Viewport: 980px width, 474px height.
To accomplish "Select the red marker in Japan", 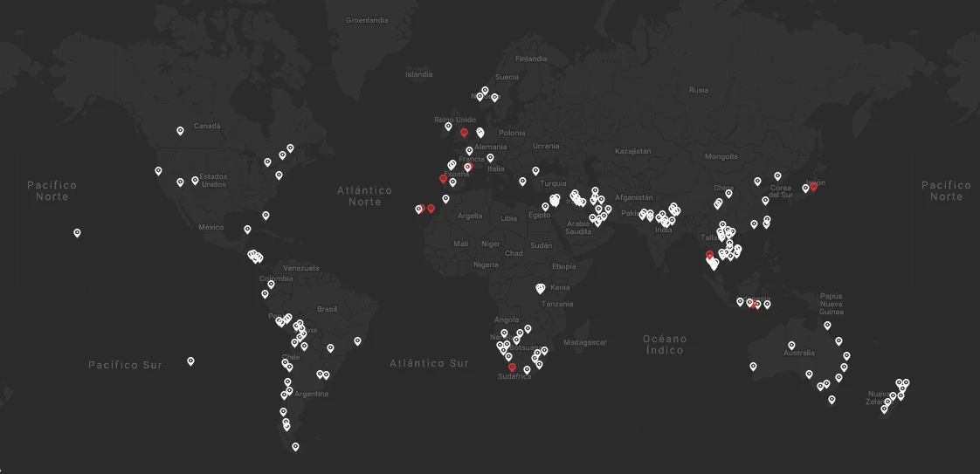I will pos(813,187).
